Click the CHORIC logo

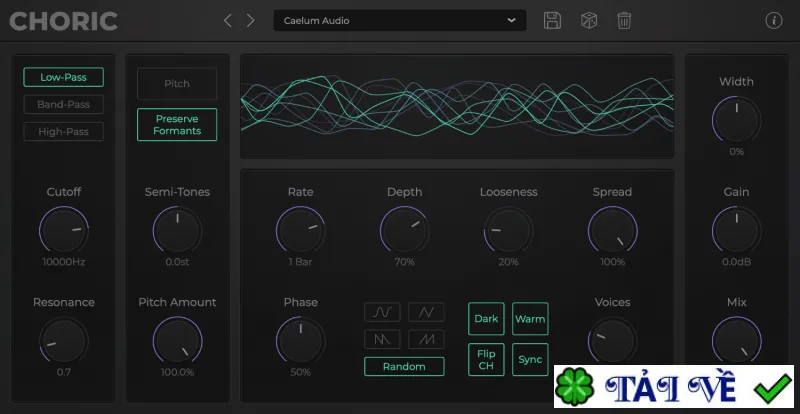(x=63, y=21)
